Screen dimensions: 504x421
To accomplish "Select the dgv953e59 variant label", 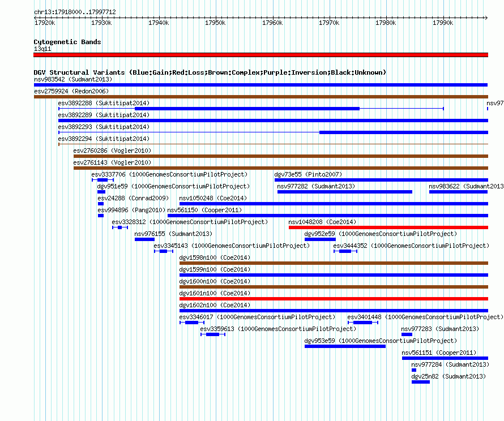I will tap(381, 341).
